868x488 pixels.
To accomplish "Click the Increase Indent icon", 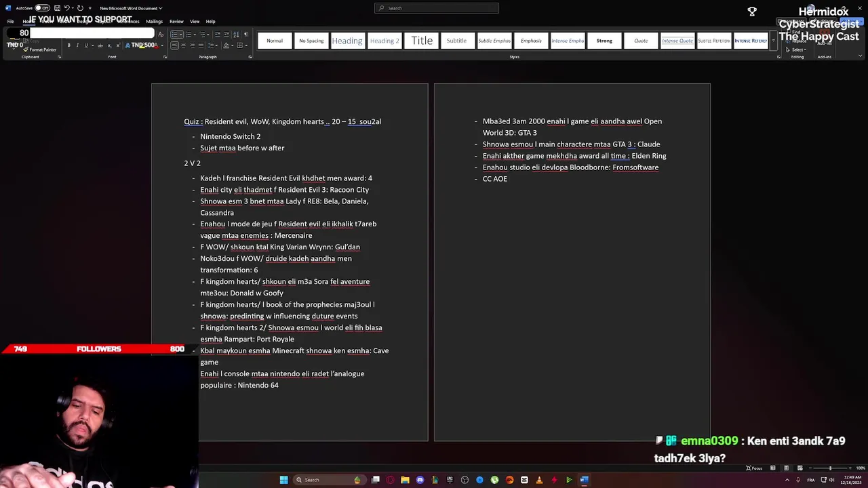I will 226,35.
